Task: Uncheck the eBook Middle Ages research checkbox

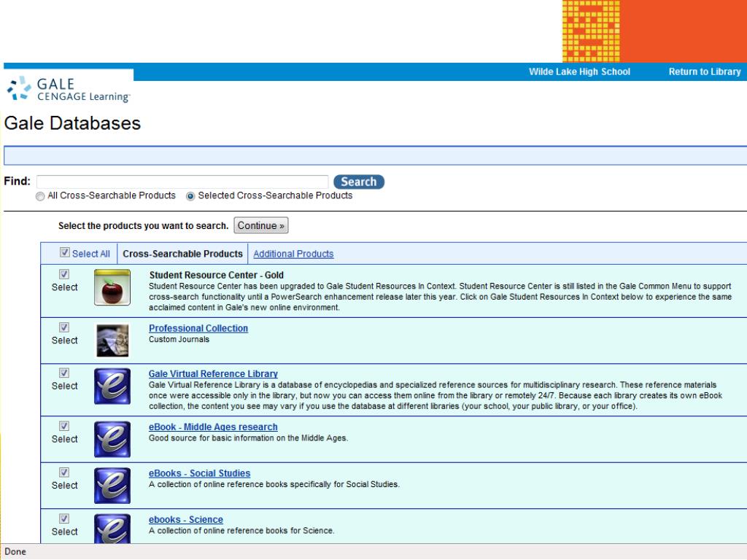Action: (x=64, y=426)
